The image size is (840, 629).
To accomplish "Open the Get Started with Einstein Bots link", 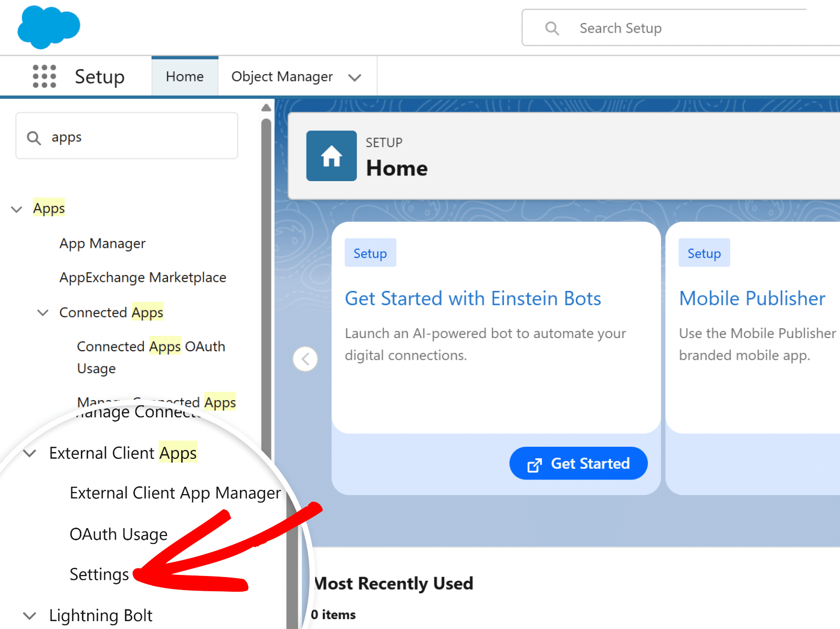I will click(x=472, y=298).
